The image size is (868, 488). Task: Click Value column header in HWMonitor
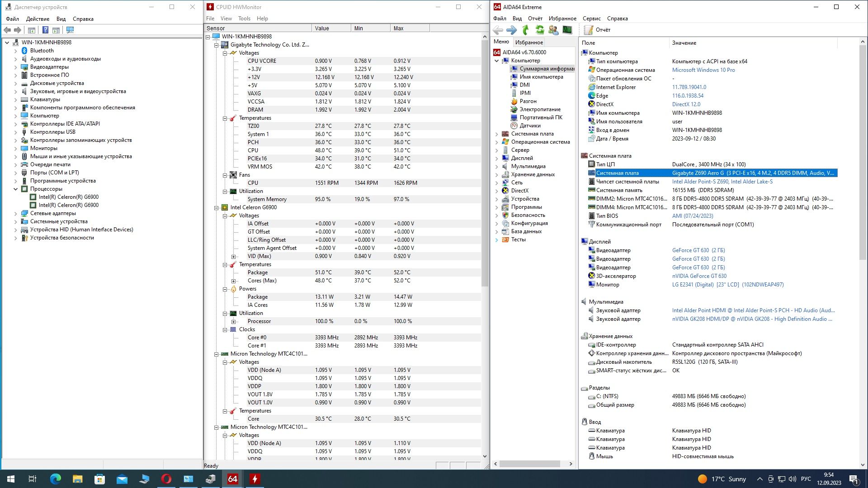[331, 28]
